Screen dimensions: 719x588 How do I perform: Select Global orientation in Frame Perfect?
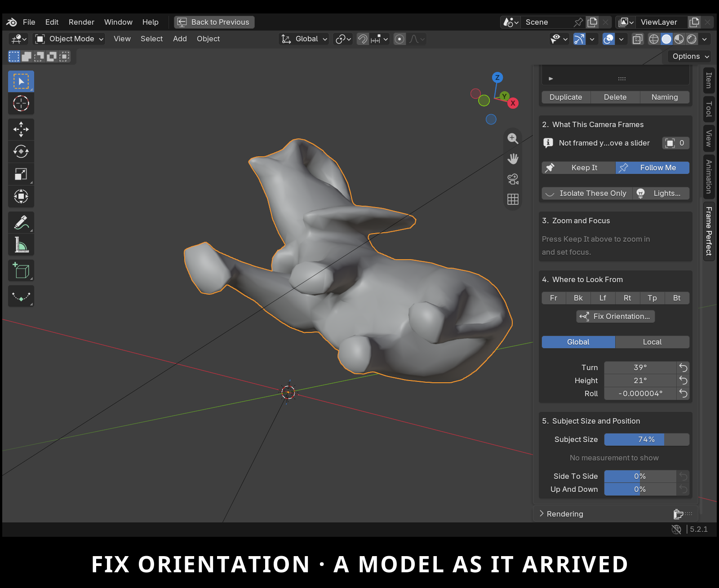[x=578, y=342]
